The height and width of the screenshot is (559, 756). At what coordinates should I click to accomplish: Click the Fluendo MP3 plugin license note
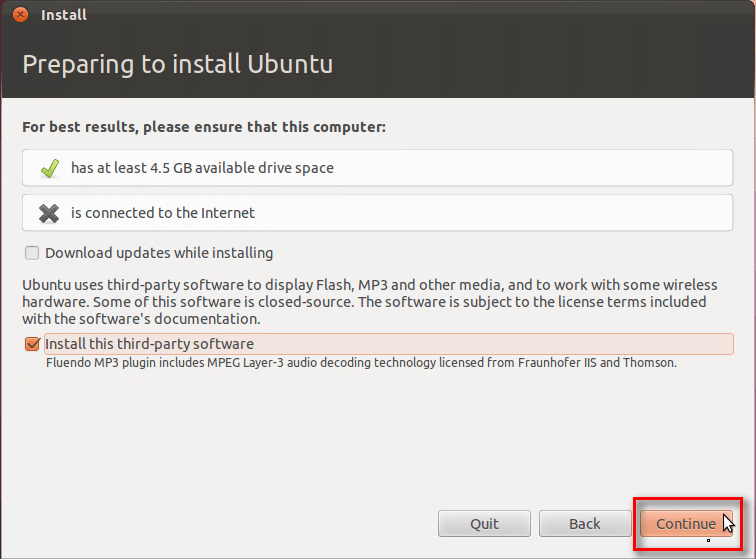361,363
